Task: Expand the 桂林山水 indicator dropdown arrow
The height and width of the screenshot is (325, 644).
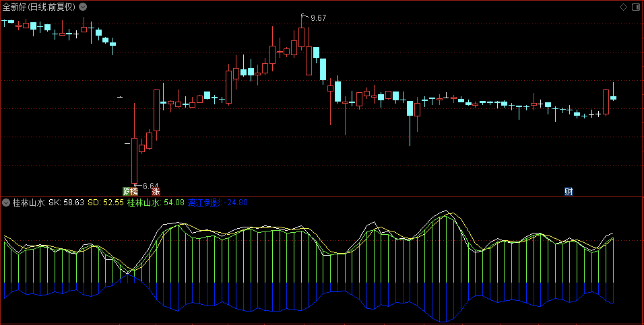Action: pos(6,203)
